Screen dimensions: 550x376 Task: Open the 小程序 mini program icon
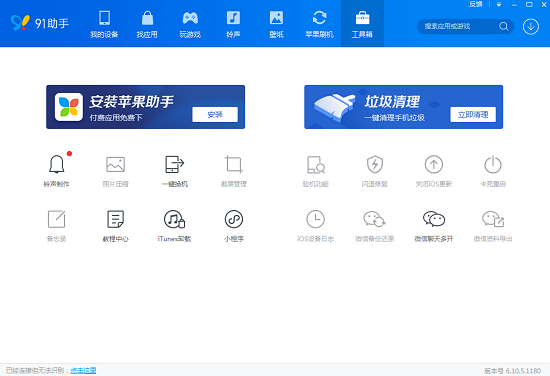[234, 219]
